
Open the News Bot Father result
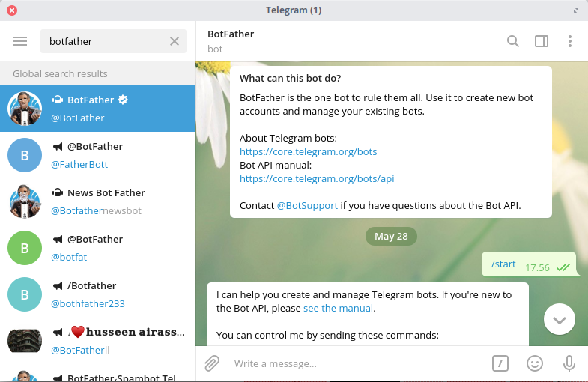97,201
